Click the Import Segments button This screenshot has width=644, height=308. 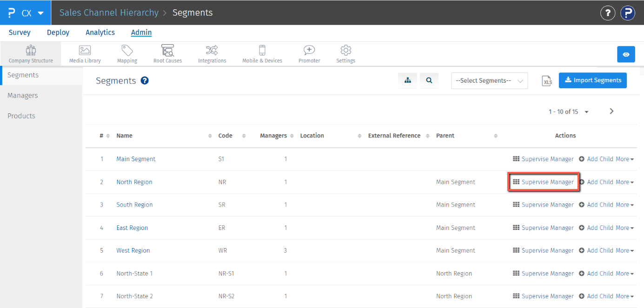pyautogui.click(x=592, y=80)
